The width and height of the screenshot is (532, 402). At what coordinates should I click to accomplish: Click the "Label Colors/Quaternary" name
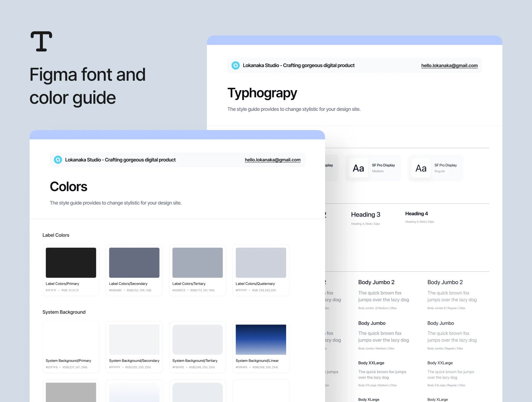point(255,284)
